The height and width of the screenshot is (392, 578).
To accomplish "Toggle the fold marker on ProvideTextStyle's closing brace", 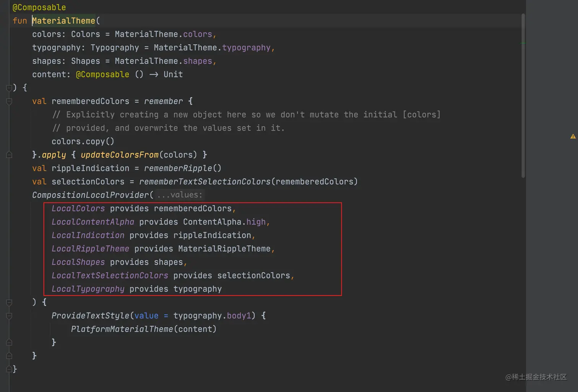I will 9,342.
